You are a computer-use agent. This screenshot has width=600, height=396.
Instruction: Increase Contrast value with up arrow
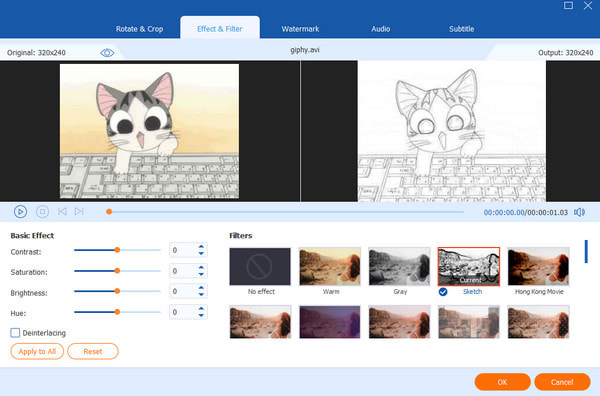pyautogui.click(x=201, y=247)
